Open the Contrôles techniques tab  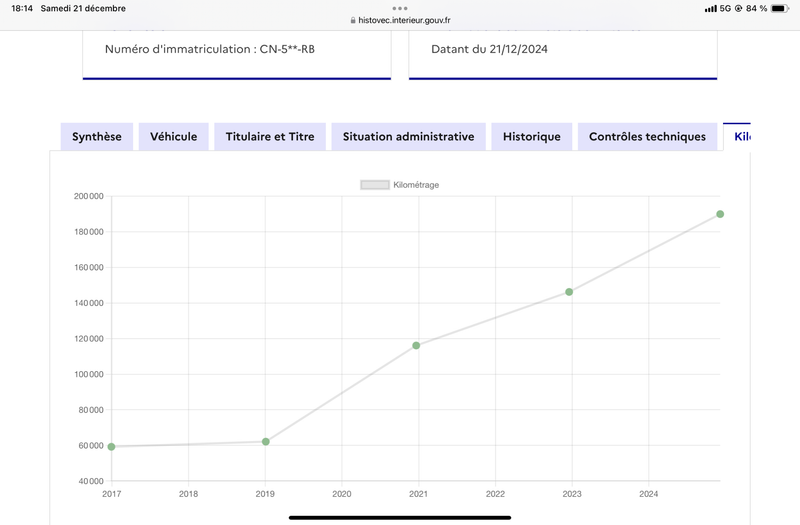pyautogui.click(x=647, y=137)
